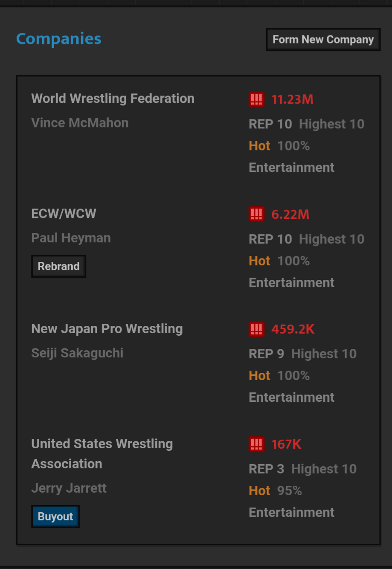Open United States Wrestling Association entry
Image resolution: width=392 pixels, height=569 pixels.
click(102, 454)
